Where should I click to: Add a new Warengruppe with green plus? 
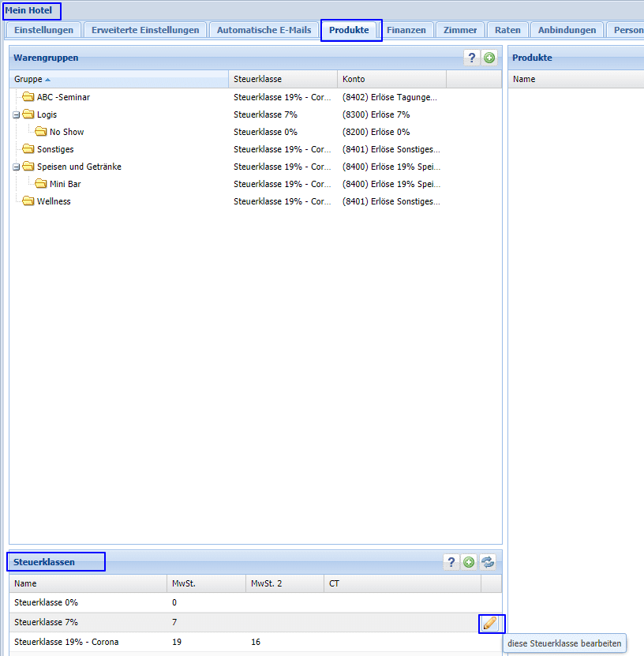click(x=489, y=58)
